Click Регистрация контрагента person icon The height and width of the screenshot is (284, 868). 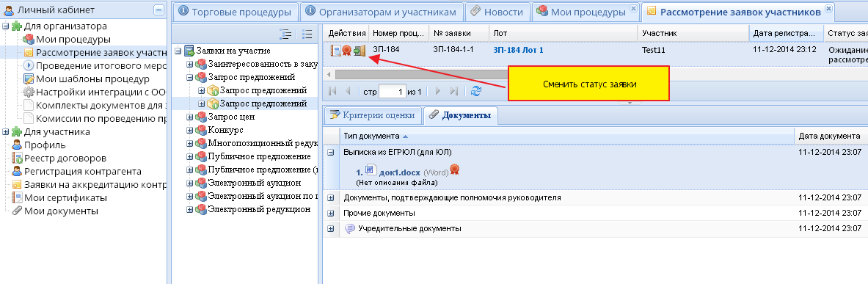pos(17,172)
